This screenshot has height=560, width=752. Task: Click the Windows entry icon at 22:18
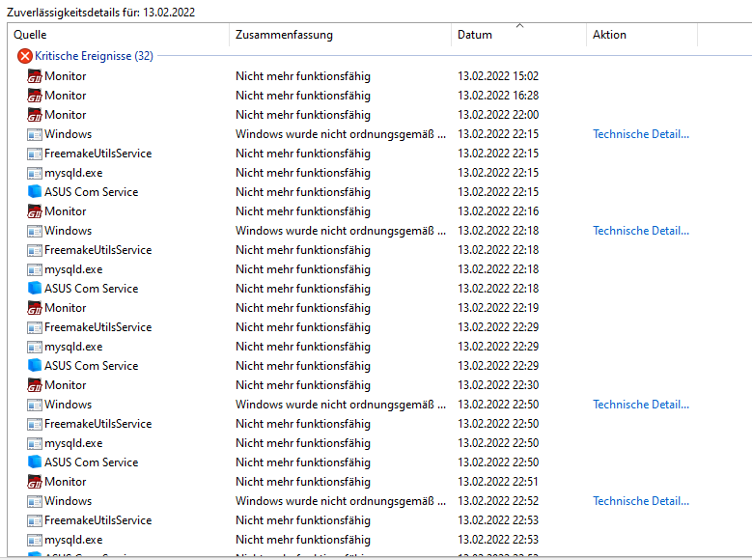pos(35,231)
